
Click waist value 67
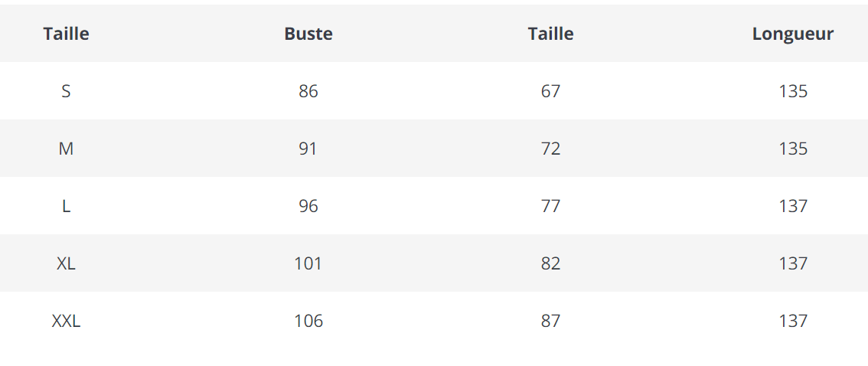[x=550, y=91]
